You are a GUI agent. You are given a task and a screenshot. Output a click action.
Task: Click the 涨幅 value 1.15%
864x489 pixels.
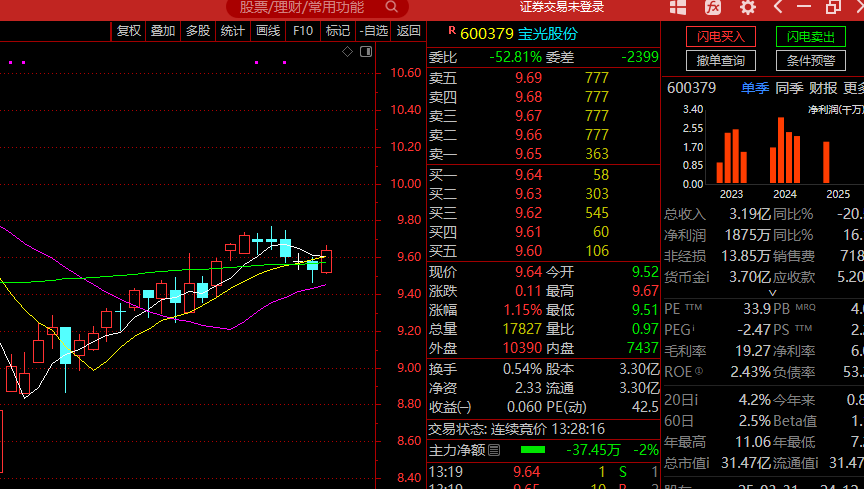click(x=522, y=310)
